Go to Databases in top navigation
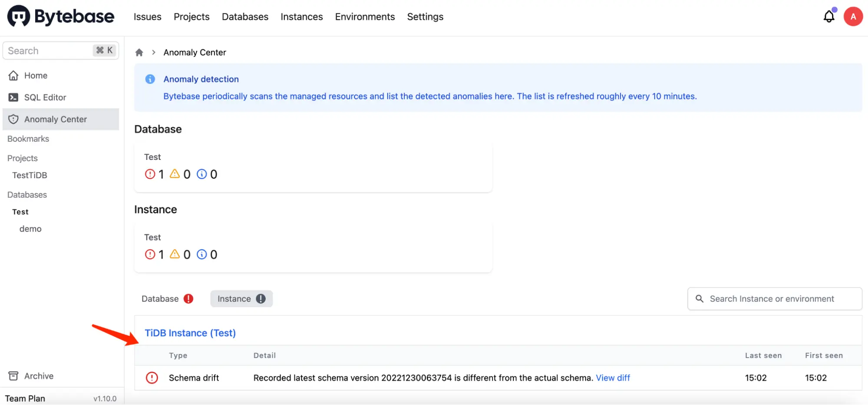868x405 pixels. (x=245, y=17)
